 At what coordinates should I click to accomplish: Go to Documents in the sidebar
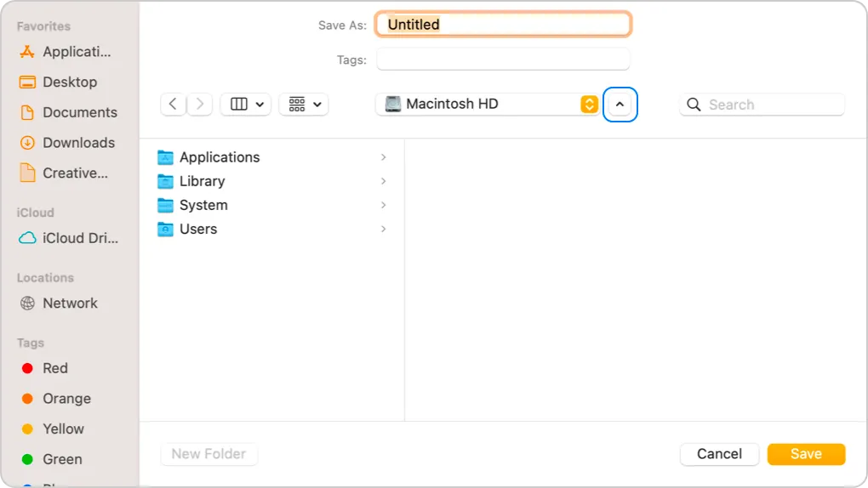[x=79, y=112]
